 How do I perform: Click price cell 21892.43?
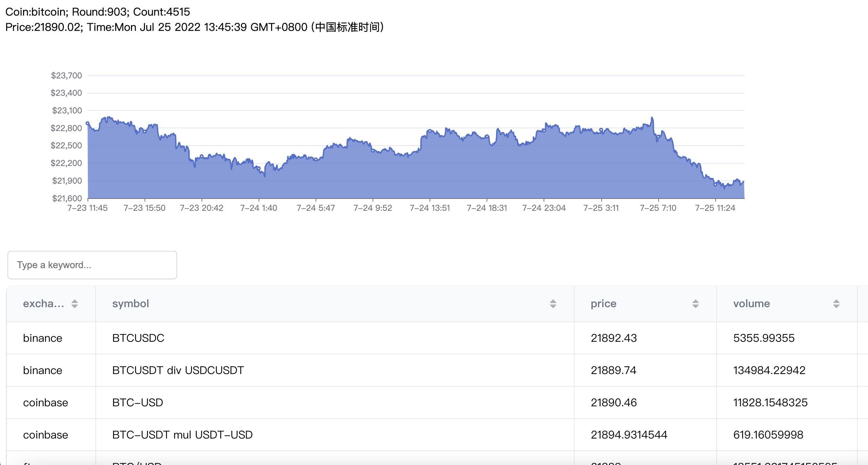pos(614,338)
